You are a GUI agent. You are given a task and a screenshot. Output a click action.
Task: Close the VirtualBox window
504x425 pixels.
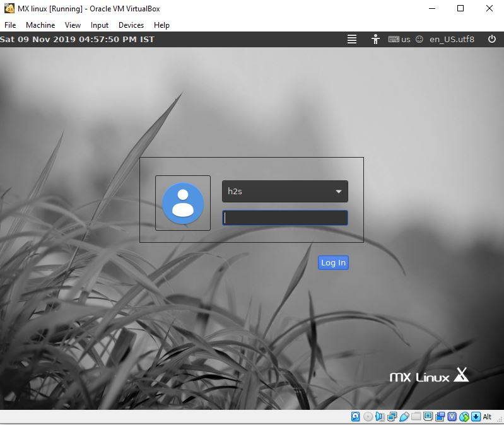tap(489, 8)
